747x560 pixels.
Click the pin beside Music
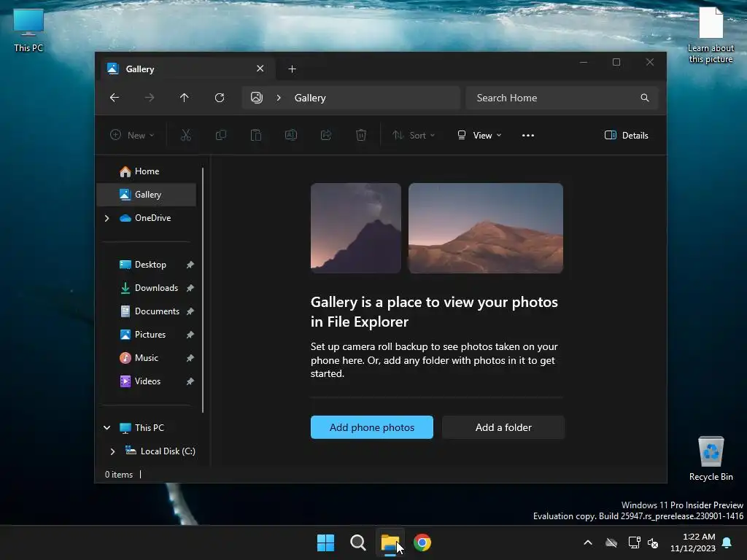[x=190, y=358]
